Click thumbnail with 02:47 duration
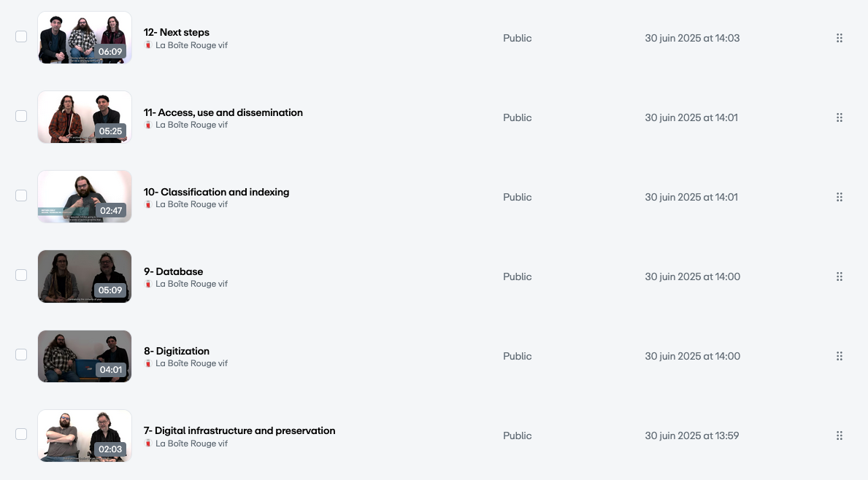The width and height of the screenshot is (868, 480). [x=85, y=196]
